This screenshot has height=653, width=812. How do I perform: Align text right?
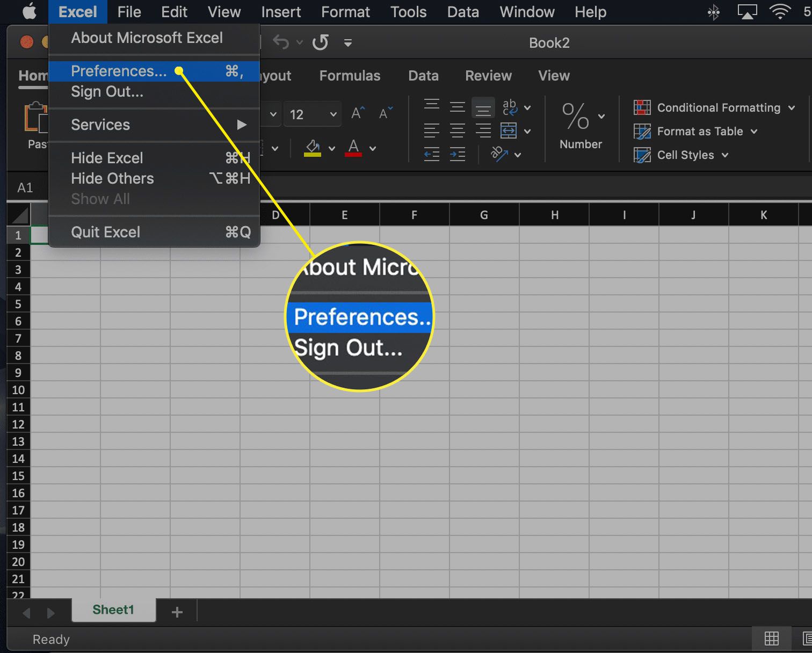(x=483, y=130)
